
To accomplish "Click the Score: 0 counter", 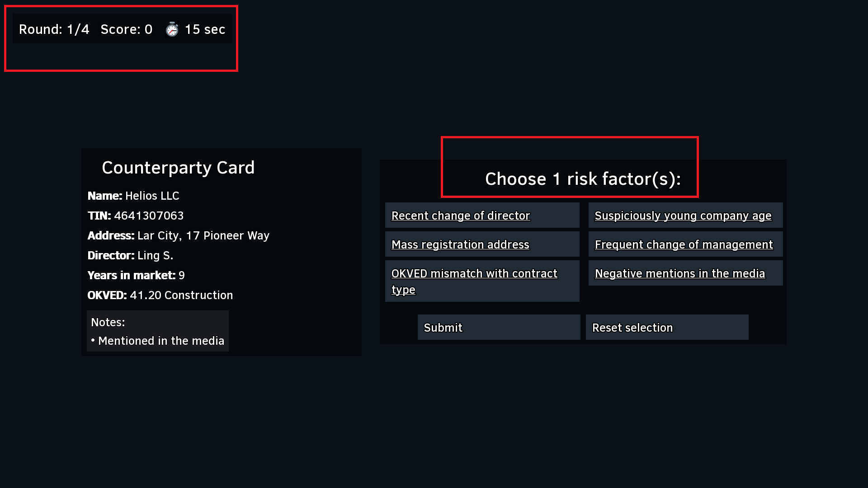I will pyautogui.click(x=127, y=29).
